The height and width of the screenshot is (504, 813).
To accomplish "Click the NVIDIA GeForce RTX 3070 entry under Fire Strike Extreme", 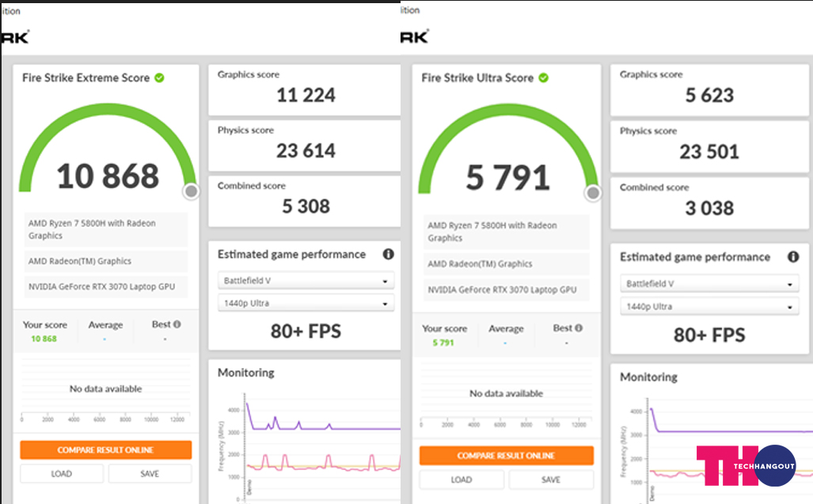I will (106, 286).
